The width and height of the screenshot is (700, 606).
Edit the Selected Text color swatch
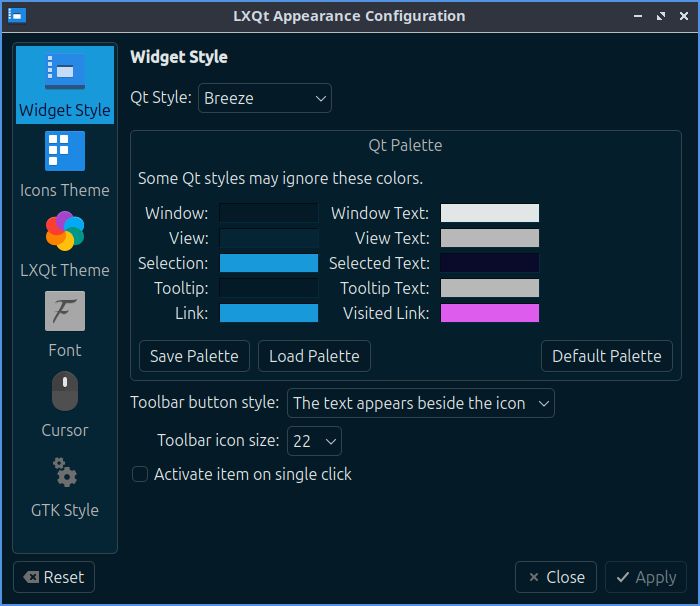click(x=490, y=263)
